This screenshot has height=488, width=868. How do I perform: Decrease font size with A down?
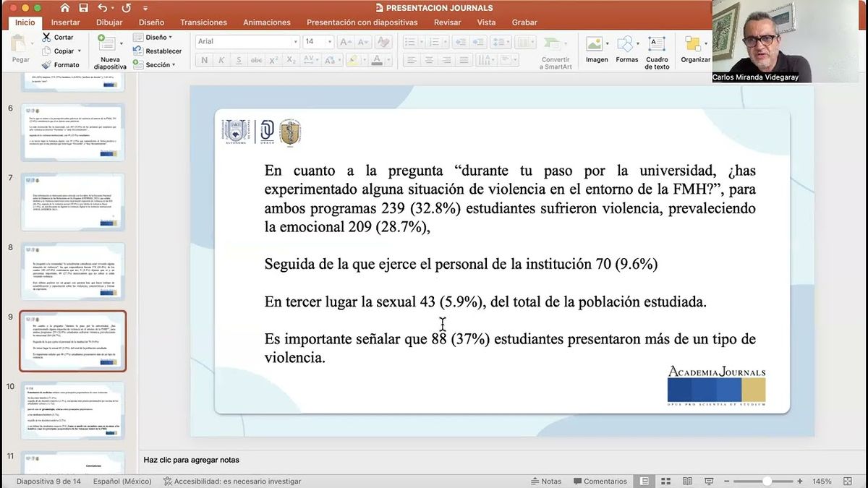coord(363,42)
